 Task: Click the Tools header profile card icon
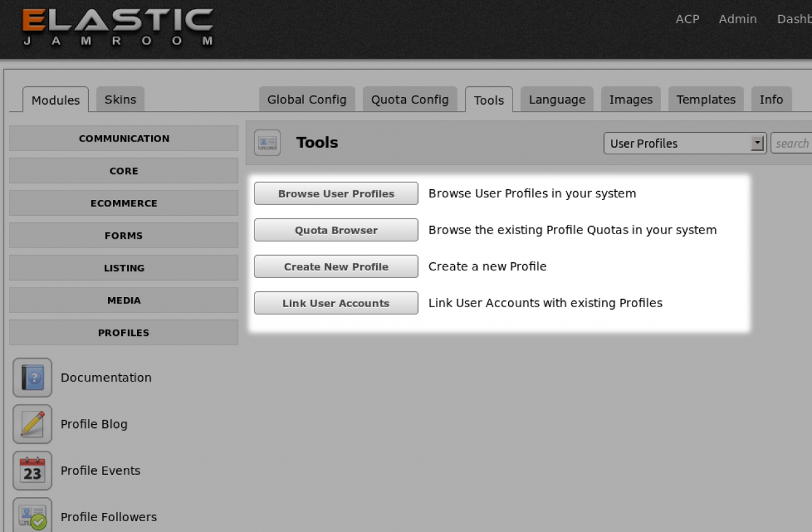(267, 143)
